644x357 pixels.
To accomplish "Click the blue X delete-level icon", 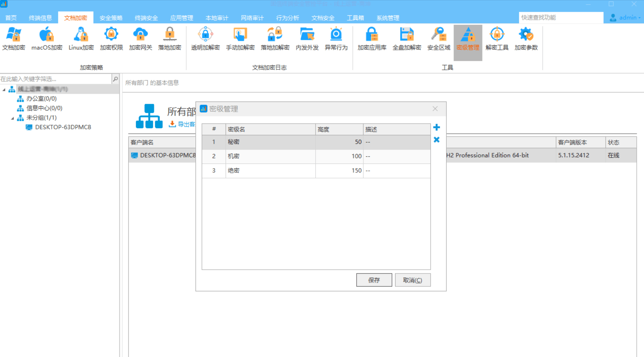I will coord(437,140).
